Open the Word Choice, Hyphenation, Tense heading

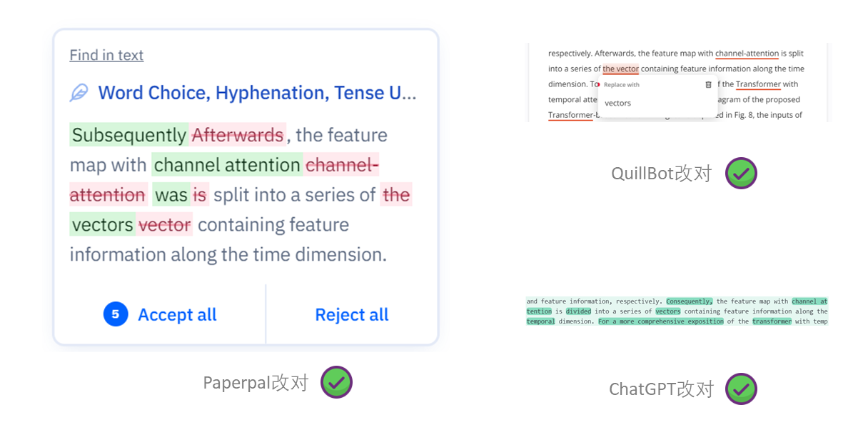[x=257, y=93]
